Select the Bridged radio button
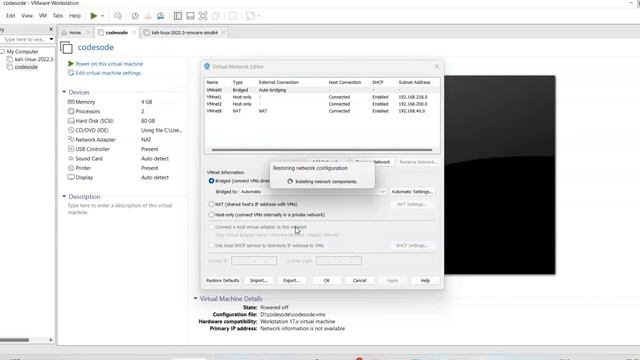 click(x=211, y=181)
